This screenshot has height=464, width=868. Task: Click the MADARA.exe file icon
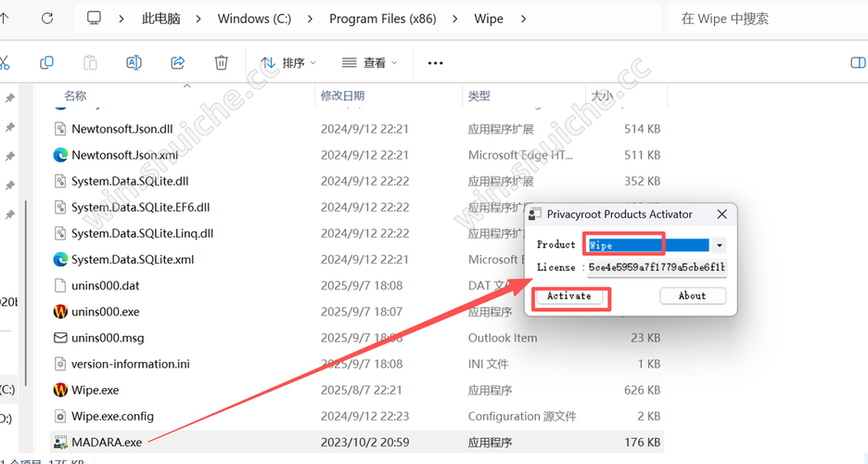(59, 442)
